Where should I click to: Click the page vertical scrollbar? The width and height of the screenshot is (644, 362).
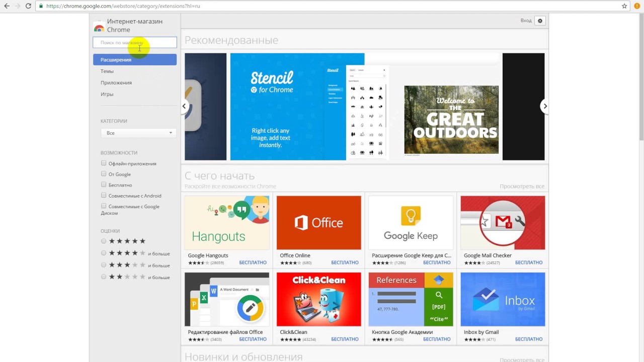tap(641, 76)
